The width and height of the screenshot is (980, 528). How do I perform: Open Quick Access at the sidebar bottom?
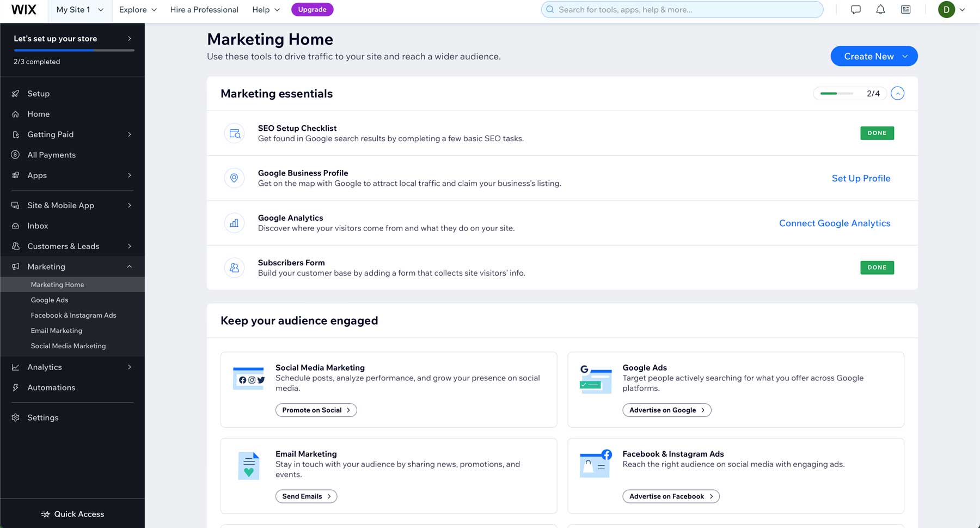[x=72, y=514]
